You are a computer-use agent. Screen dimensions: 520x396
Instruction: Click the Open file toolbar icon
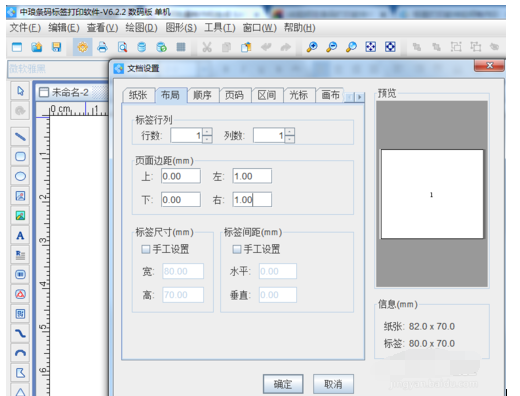pyautogui.click(x=37, y=47)
